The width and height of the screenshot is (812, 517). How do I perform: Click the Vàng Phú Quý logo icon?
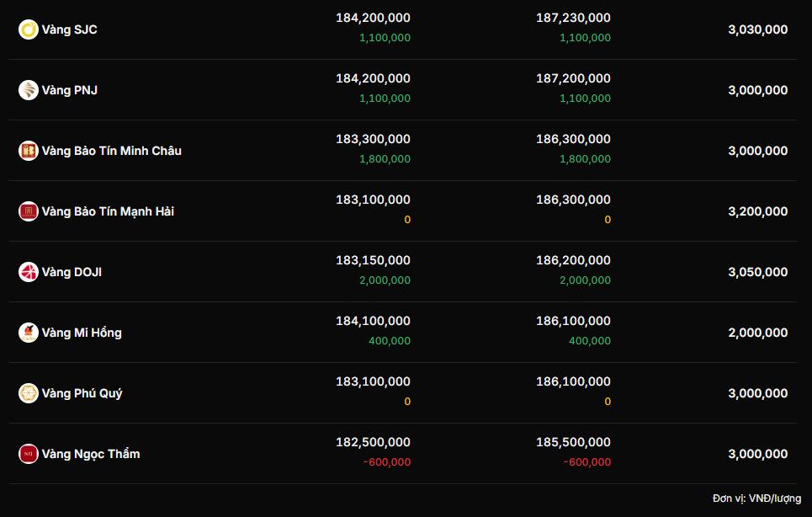click(29, 393)
